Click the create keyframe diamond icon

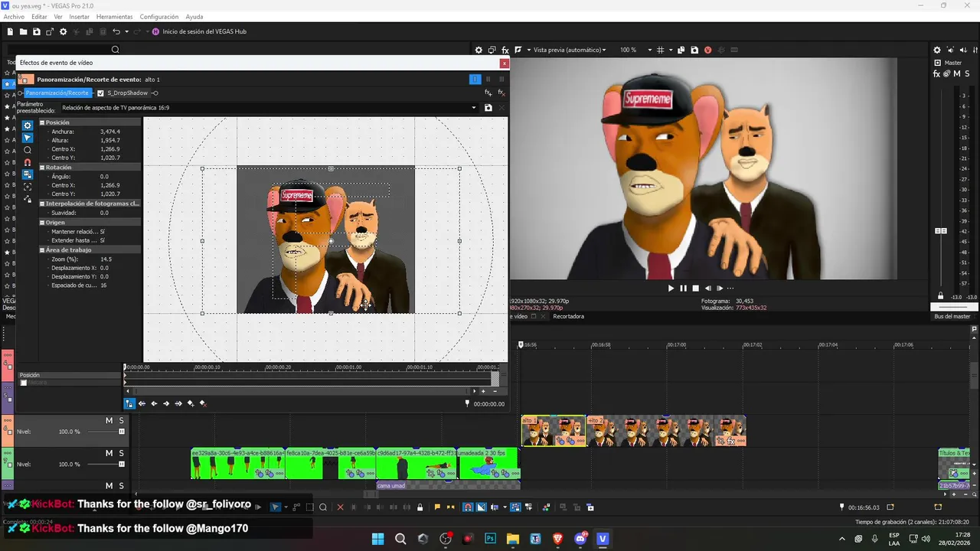(191, 403)
